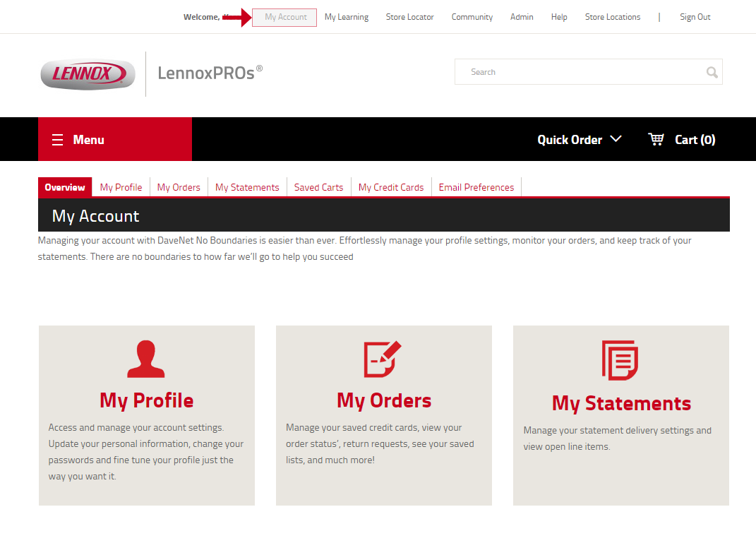Viewport: 756px width, 543px height.
Task: Open the hamburger Menu icon
Action: click(x=58, y=140)
